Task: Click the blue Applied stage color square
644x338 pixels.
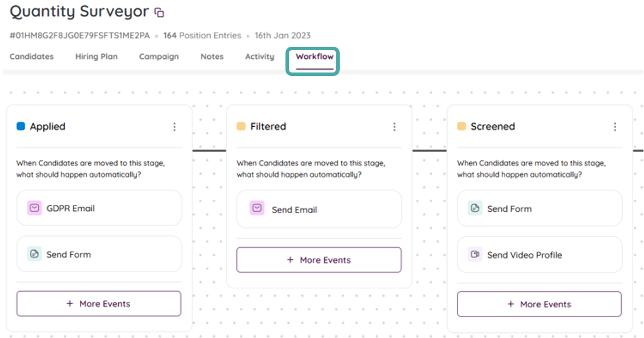Action: tap(21, 126)
